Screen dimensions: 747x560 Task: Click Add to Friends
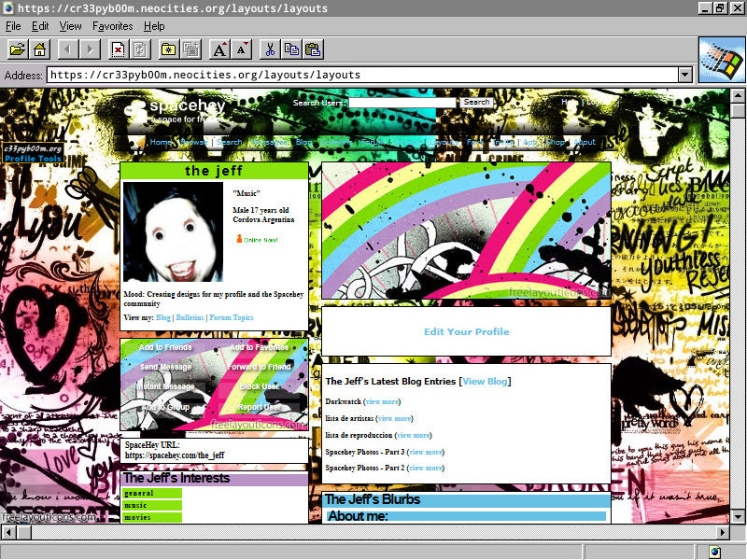pyautogui.click(x=165, y=347)
